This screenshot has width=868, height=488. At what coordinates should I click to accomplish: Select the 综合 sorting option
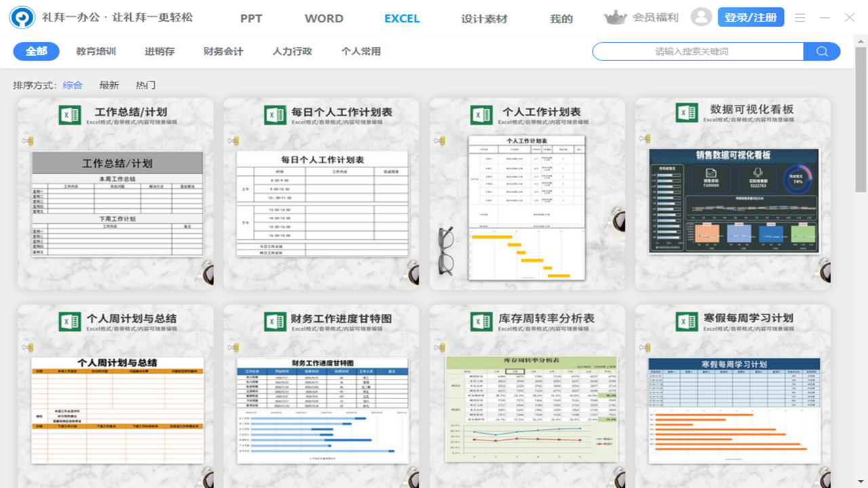tap(73, 85)
